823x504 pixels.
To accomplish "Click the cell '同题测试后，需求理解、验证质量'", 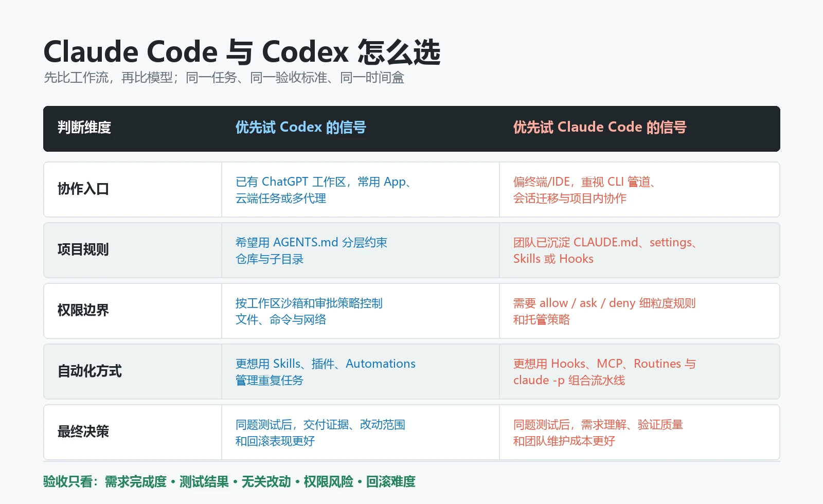I will click(639, 433).
